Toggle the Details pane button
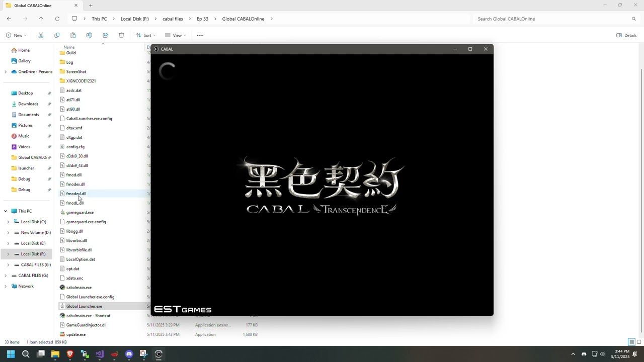This screenshot has height=362, width=644. (626, 35)
